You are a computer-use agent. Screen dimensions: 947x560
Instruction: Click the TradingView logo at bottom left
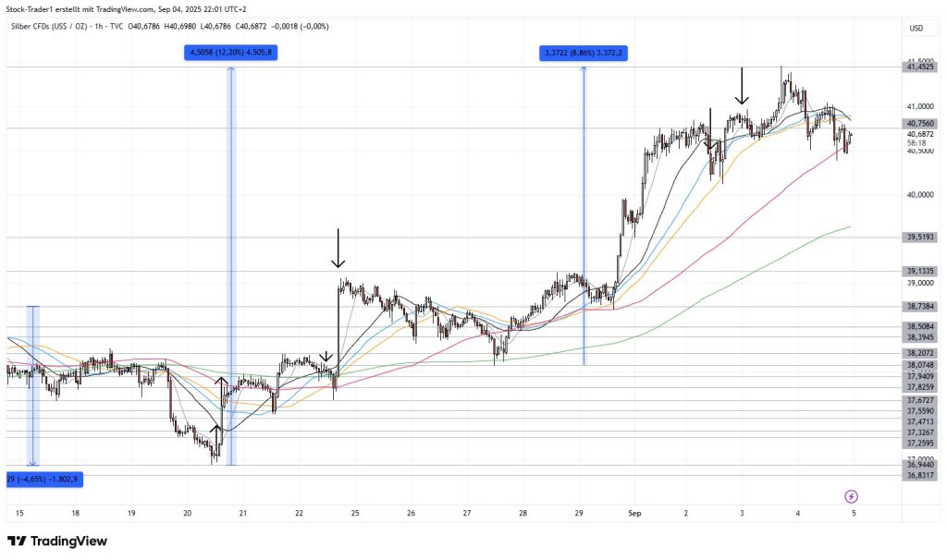[57, 542]
